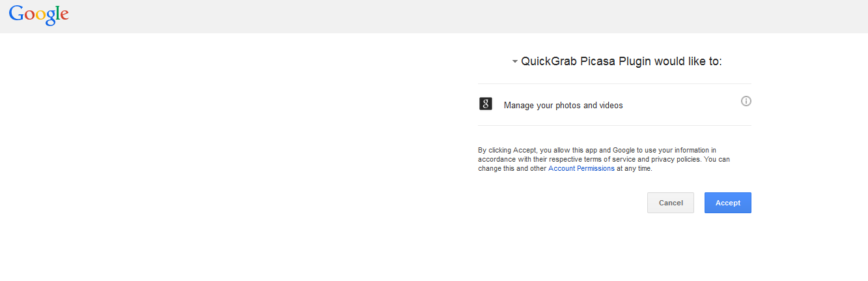Click the 'QuickGrab Picasa Plugin would like to:' heading
The height and width of the screenshot is (281, 868).
click(622, 61)
